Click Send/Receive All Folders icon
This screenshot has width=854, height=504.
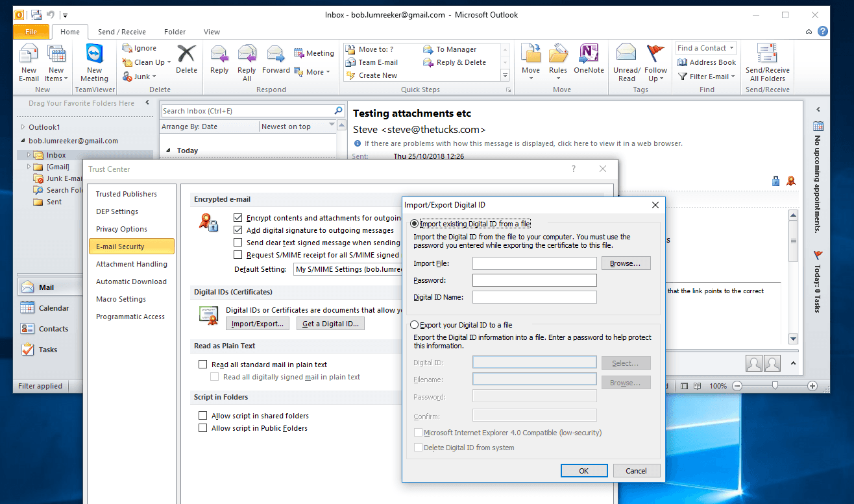click(x=768, y=54)
